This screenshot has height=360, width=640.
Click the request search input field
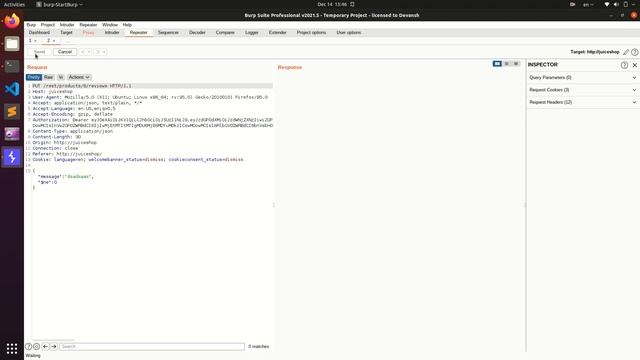152,346
